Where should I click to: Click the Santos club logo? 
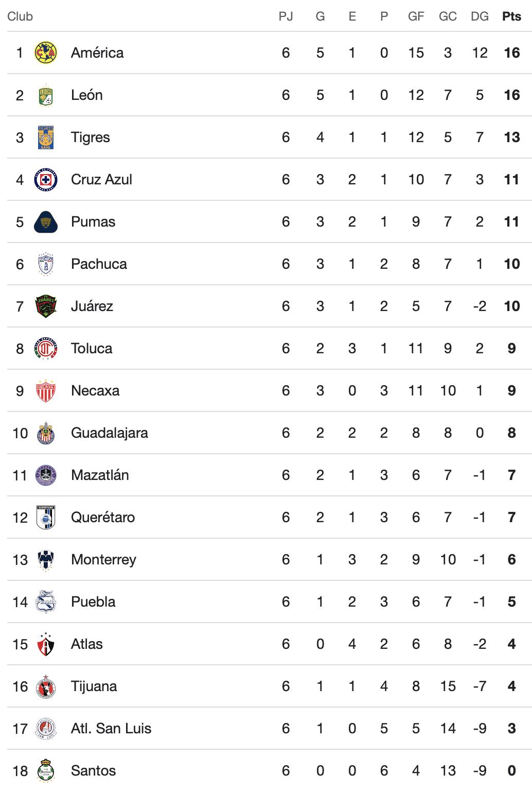point(45,771)
